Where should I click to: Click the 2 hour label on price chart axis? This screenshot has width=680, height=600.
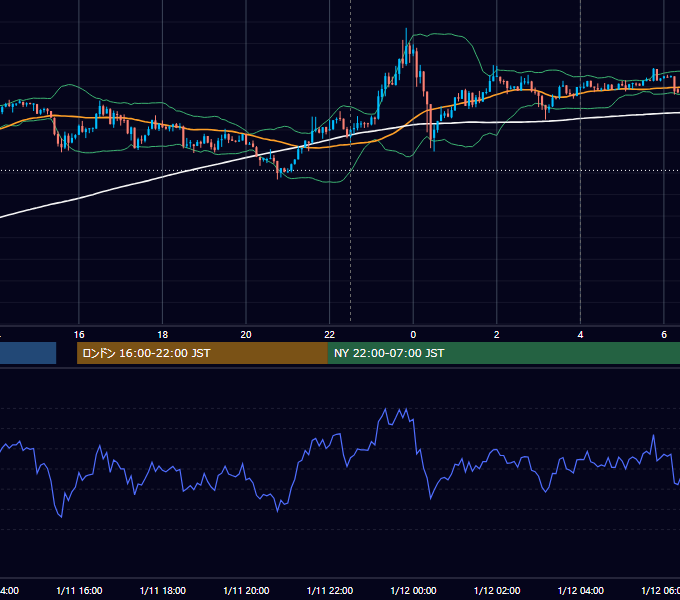pyautogui.click(x=497, y=335)
